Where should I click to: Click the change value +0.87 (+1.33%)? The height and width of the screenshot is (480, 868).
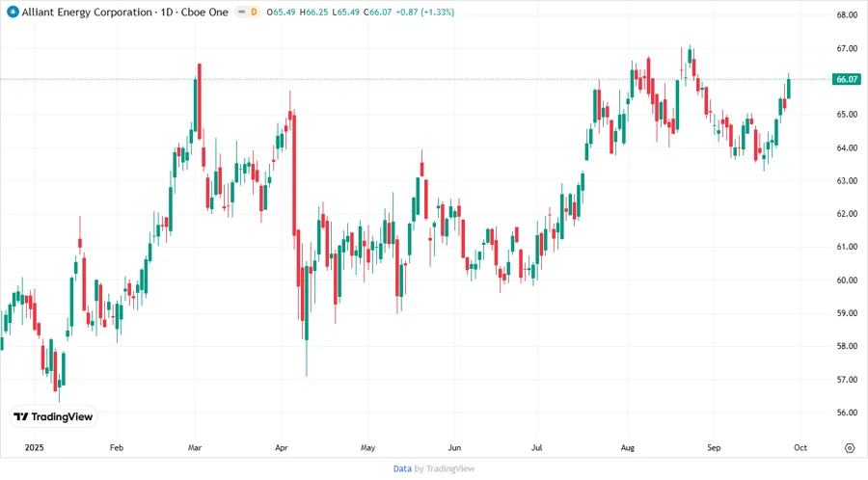pyautogui.click(x=425, y=13)
